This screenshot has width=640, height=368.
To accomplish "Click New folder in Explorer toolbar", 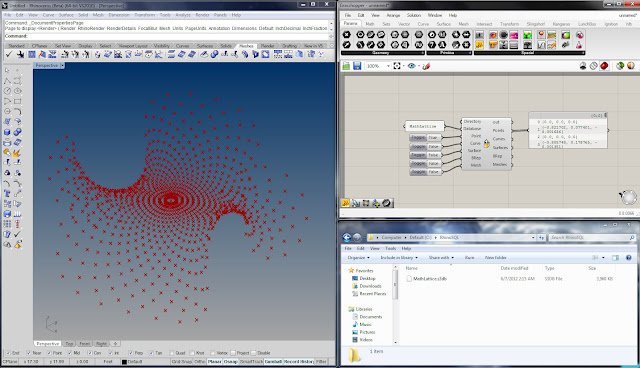I will point(496,257).
